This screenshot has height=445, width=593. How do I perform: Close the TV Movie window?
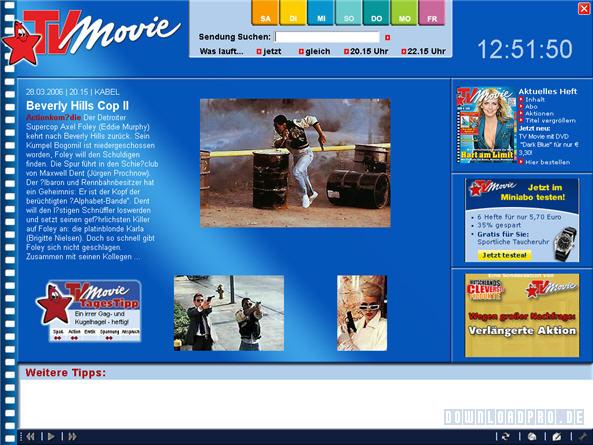584,8
